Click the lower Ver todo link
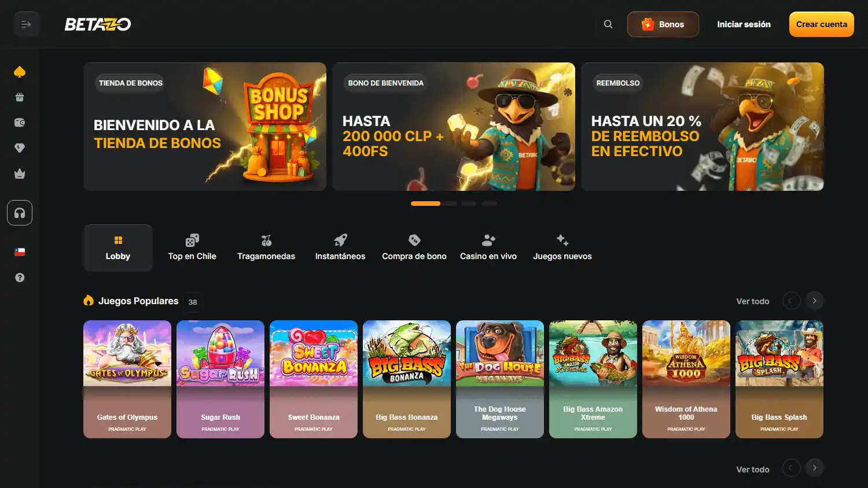The height and width of the screenshot is (488, 868). 752,469
